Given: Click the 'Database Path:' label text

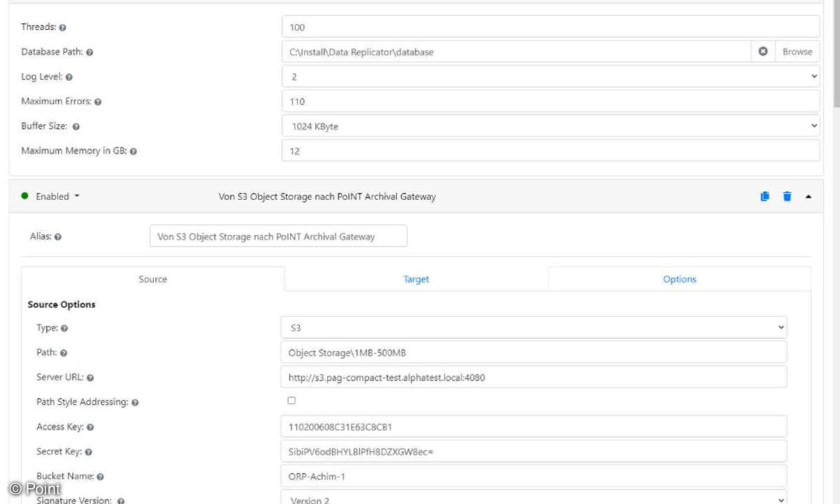Looking at the screenshot, I should 52,51.
